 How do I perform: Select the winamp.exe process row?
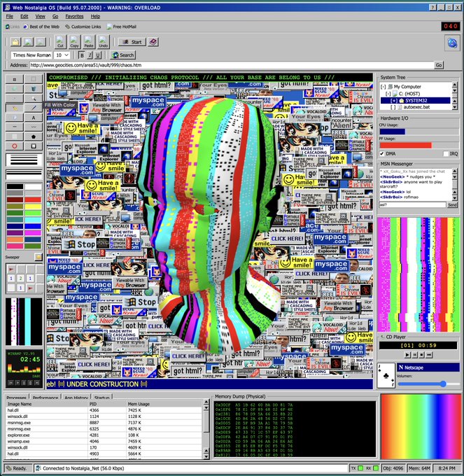pos(104,442)
